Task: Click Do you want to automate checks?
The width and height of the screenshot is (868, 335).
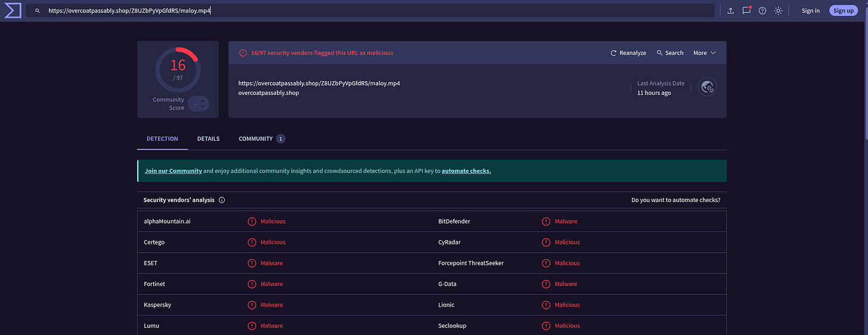Action: (676, 200)
